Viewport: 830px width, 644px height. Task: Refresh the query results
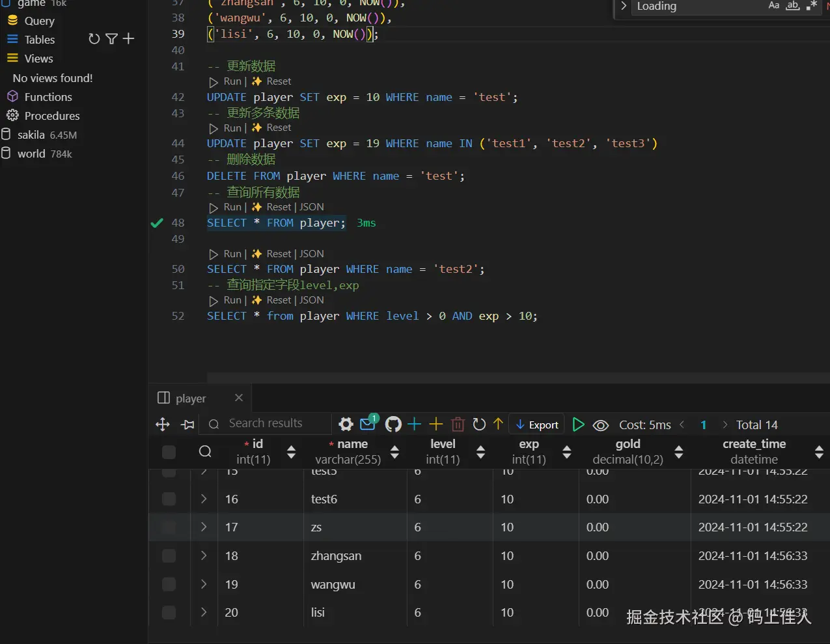tap(479, 425)
